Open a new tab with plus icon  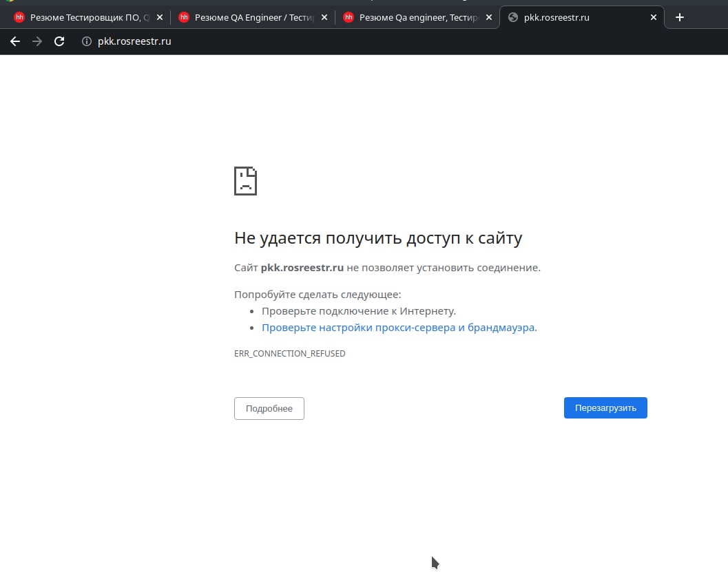point(679,17)
